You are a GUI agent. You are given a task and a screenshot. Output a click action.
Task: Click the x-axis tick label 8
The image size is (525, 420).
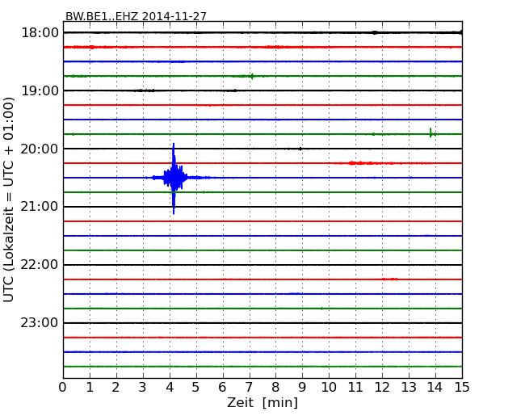275,388
